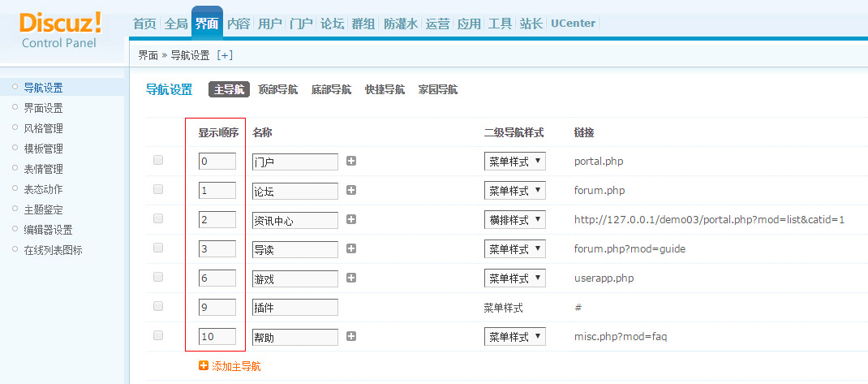The height and width of the screenshot is (384, 868).
Task: Open the 内容 top menu
Action: coord(238,24)
